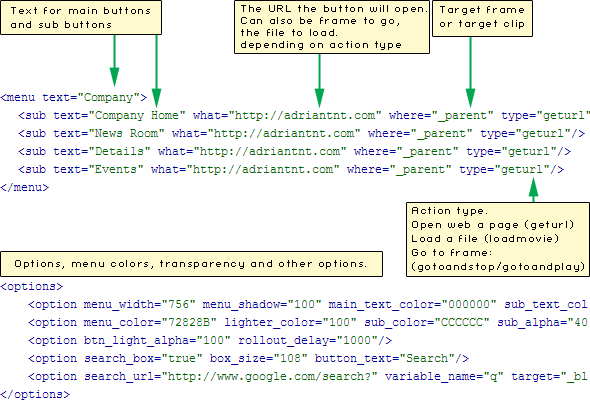Click the "Target frame or target clip" note
Screen dimensions: 590x400
(x=482, y=18)
